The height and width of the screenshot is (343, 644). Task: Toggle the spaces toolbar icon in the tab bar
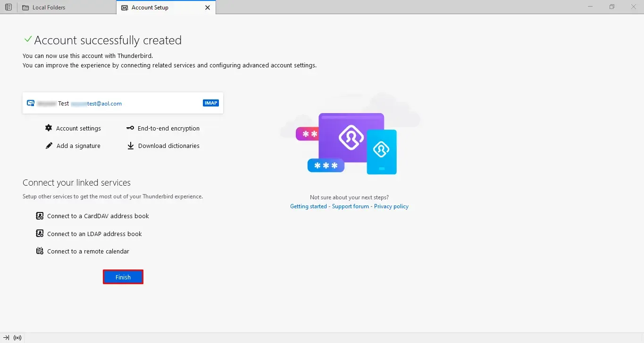[8, 8]
